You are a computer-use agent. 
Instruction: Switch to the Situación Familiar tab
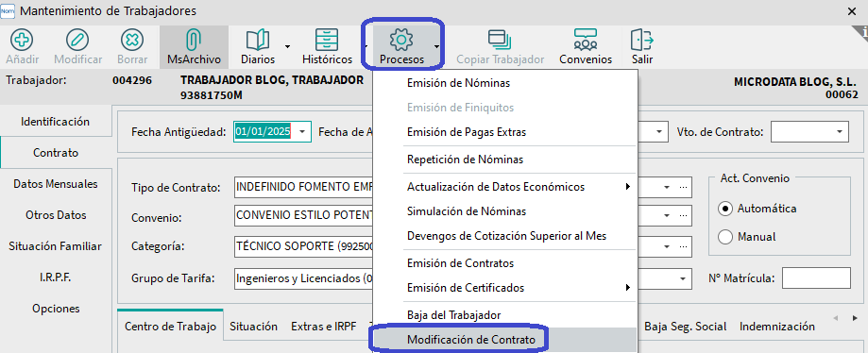tap(56, 246)
